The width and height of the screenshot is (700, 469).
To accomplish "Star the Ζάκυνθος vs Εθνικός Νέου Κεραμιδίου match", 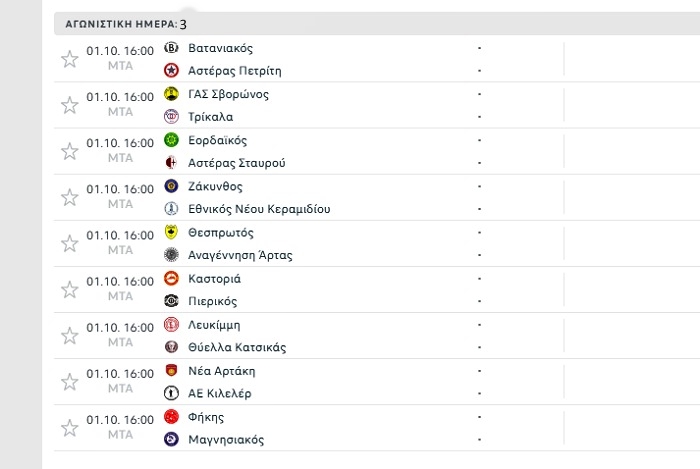I will click(x=70, y=197).
